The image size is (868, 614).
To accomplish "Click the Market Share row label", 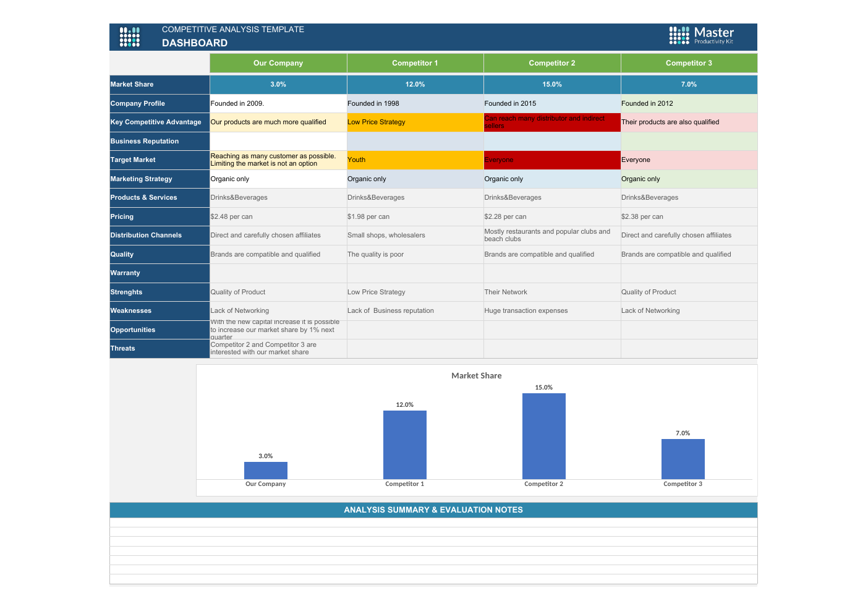I will [x=160, y=85].
